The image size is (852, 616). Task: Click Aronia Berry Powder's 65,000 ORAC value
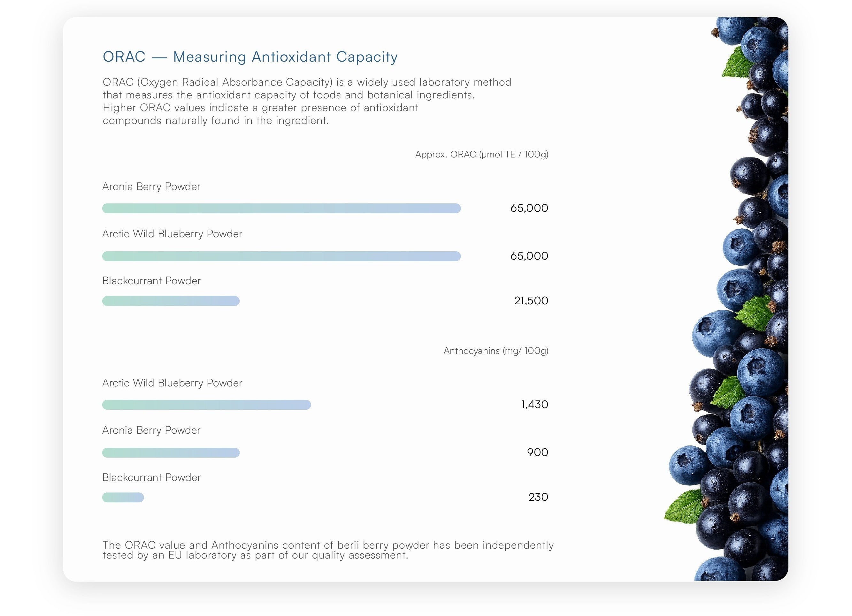529,208
